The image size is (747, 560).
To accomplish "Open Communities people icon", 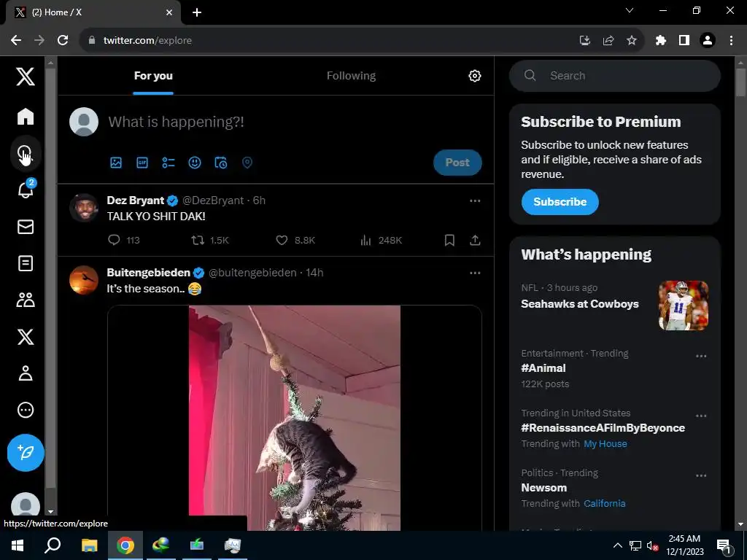I will point(26,300).
